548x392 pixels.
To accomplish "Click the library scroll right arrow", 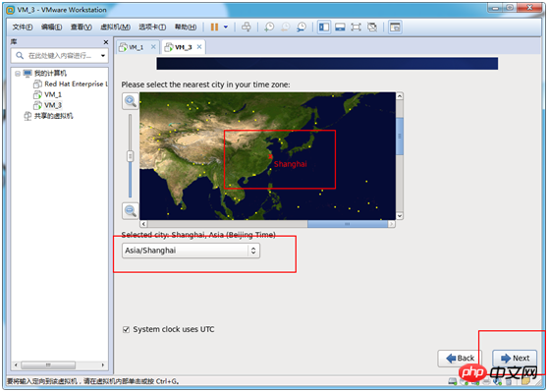I will (x=103, y=365).
